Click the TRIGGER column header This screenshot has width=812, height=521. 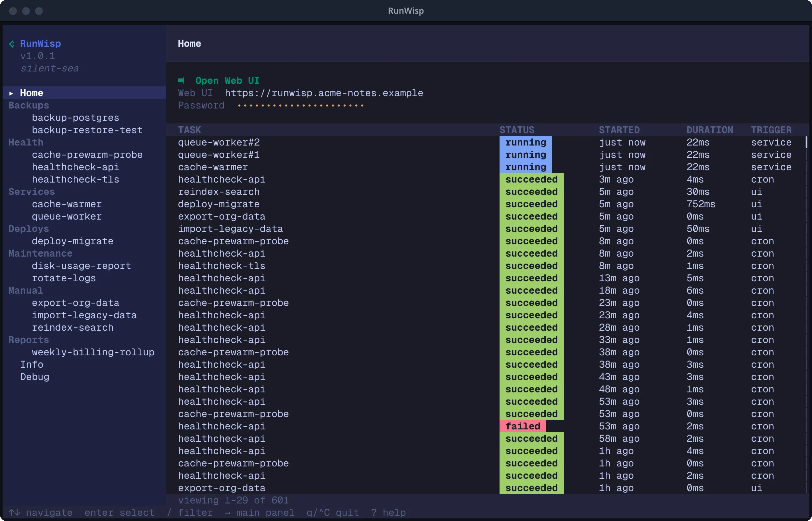(771, 130)
